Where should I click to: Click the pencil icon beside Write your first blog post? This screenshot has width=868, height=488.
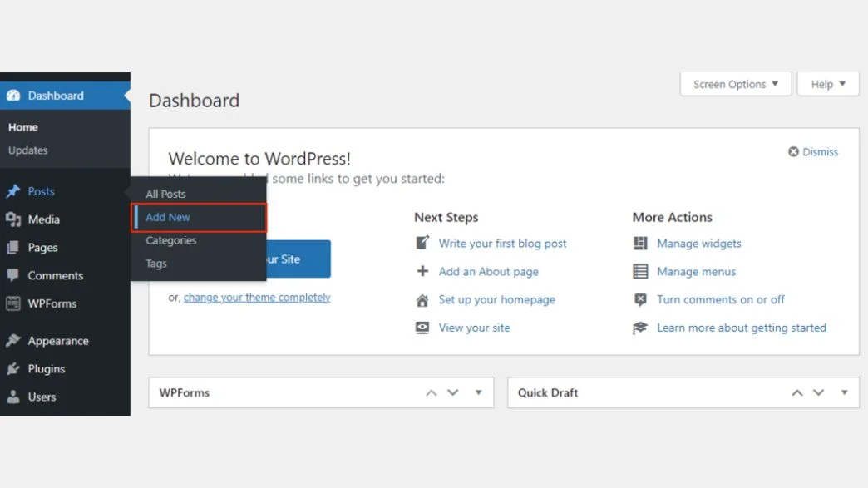pyautogui.click(x=422, y=243)
